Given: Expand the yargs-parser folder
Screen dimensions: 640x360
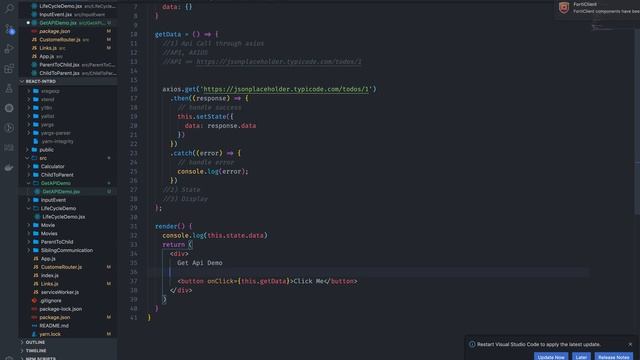Looking at the screenshot, I should click(x=68, y=133).
